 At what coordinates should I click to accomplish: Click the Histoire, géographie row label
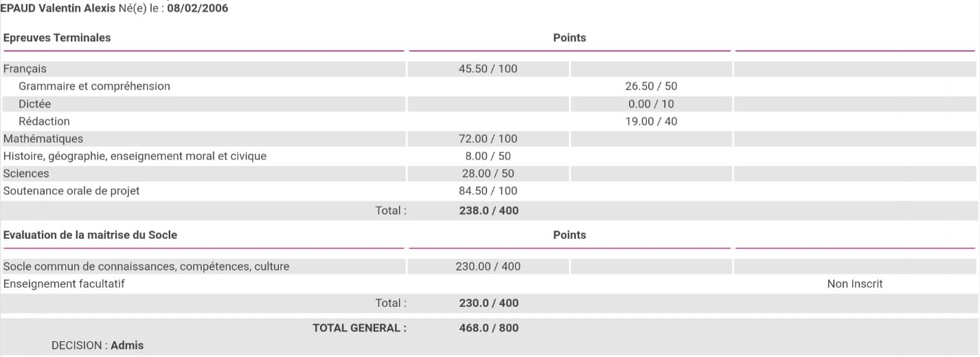pyautogui.click(x=135, y=157)
